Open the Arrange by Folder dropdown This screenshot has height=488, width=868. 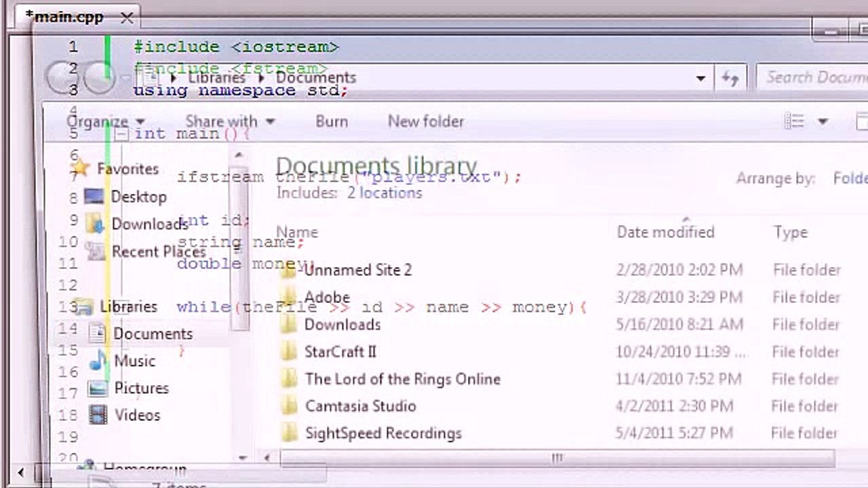coord(850,179)
